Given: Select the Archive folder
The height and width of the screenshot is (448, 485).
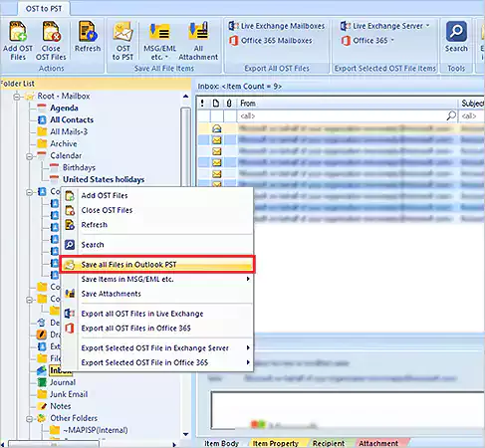Looking at the screenshot, I should (64, 143).
